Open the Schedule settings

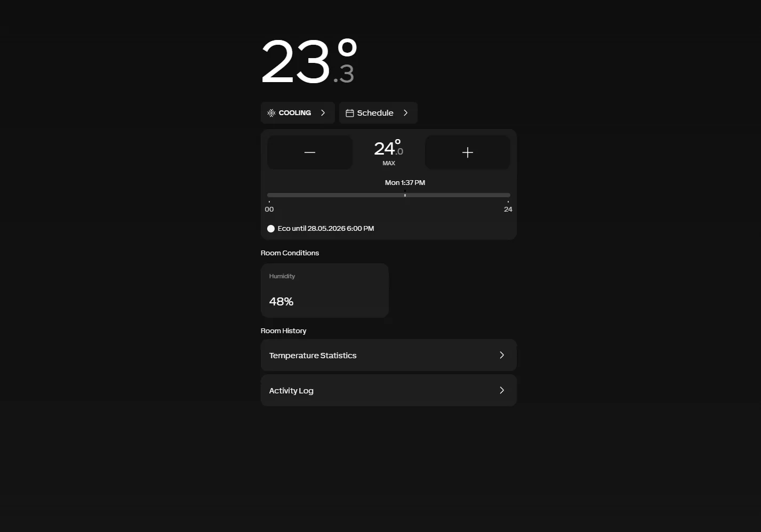(x=378, y=113)
